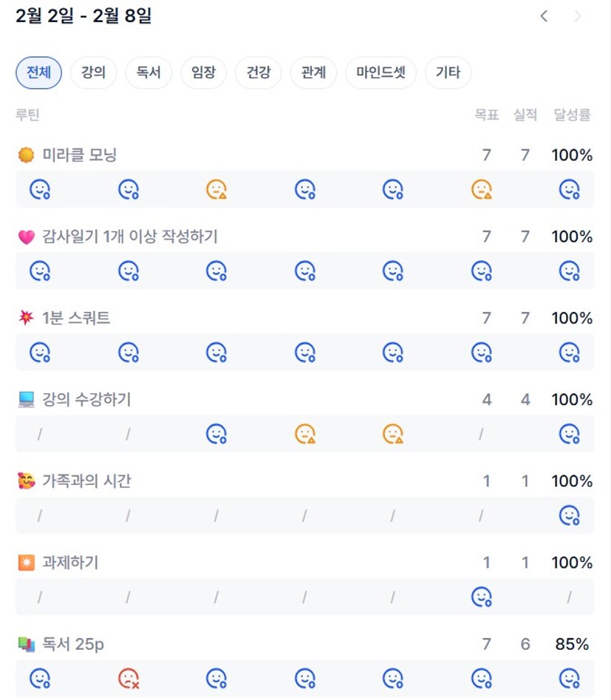
Task: Go to next week with right chevron
Action: click(578, 16)
